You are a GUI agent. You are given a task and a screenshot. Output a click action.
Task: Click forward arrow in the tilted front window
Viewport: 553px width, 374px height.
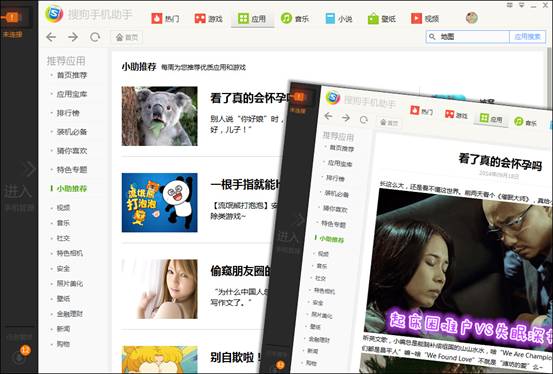tap(346, 117)
